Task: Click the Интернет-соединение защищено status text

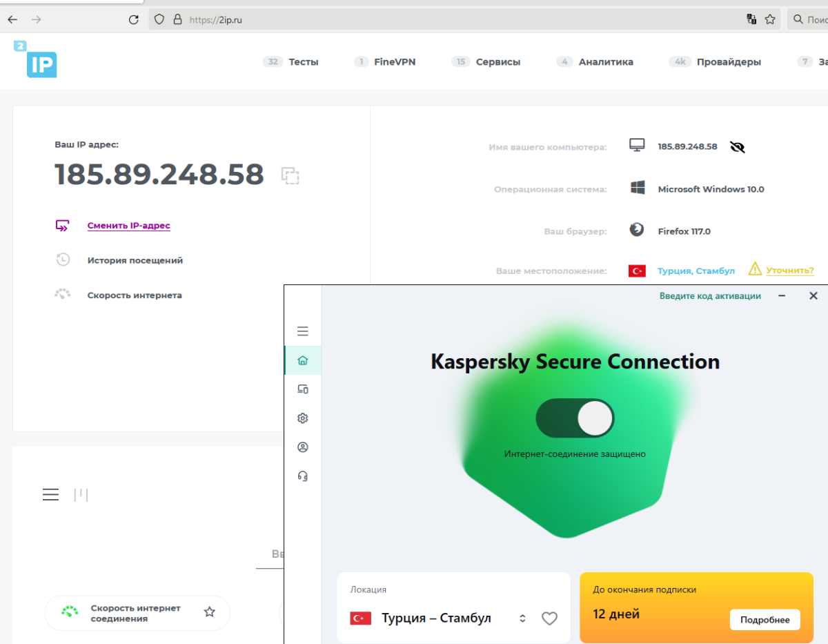Action: point(575,453)
